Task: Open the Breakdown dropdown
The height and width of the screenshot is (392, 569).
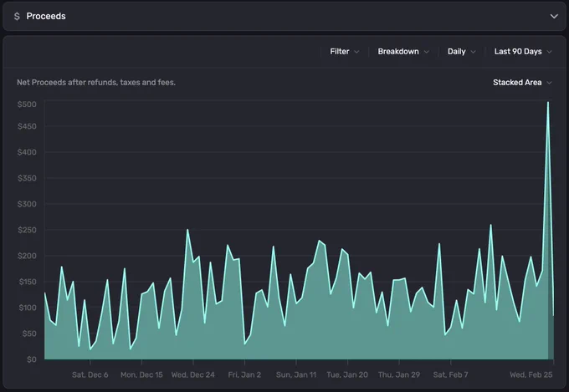Action: tap(403, 52)
